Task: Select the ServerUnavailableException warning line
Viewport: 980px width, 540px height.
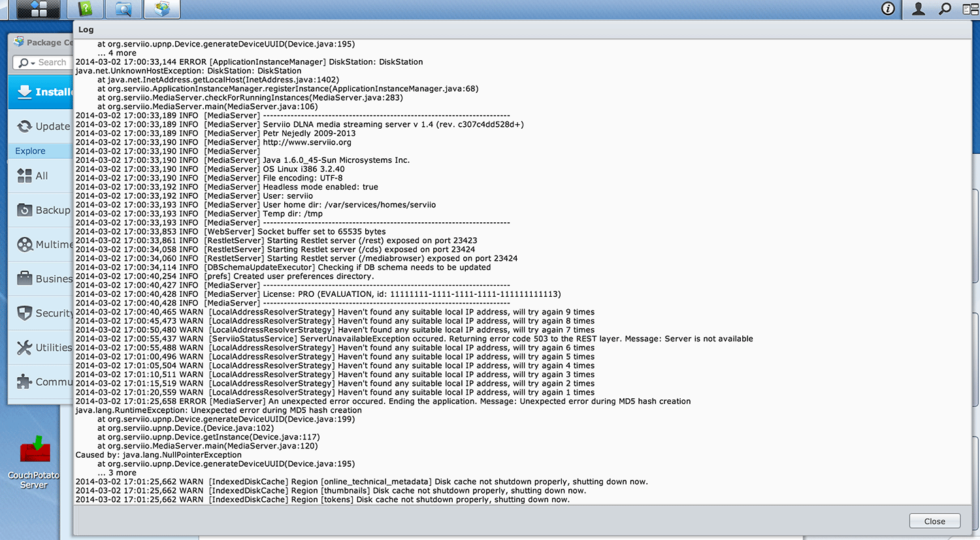Action: [414, 339]
